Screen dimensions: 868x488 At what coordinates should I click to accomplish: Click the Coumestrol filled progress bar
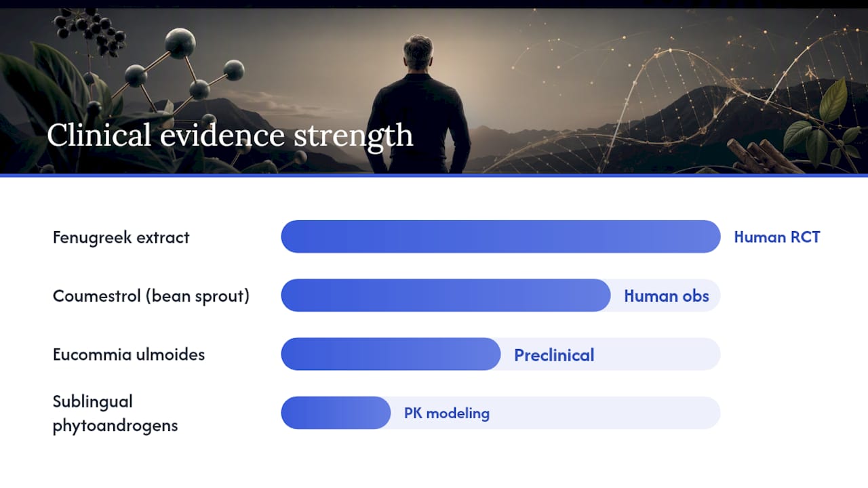[446, 296]
